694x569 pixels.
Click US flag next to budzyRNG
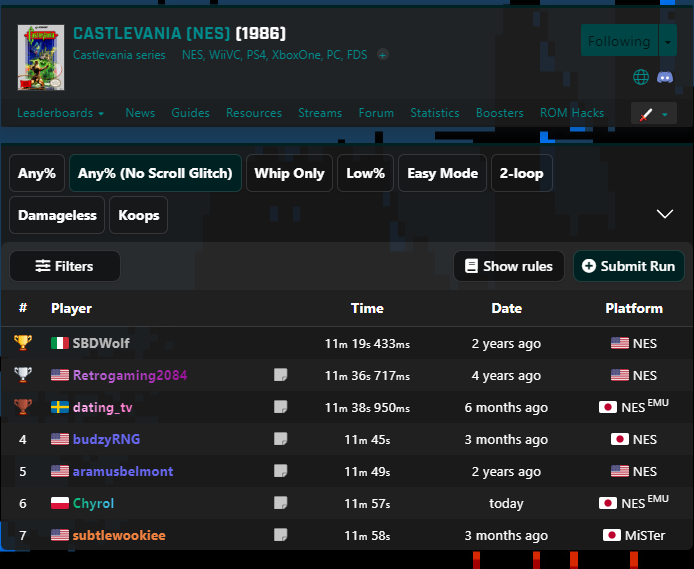(60, 439)
